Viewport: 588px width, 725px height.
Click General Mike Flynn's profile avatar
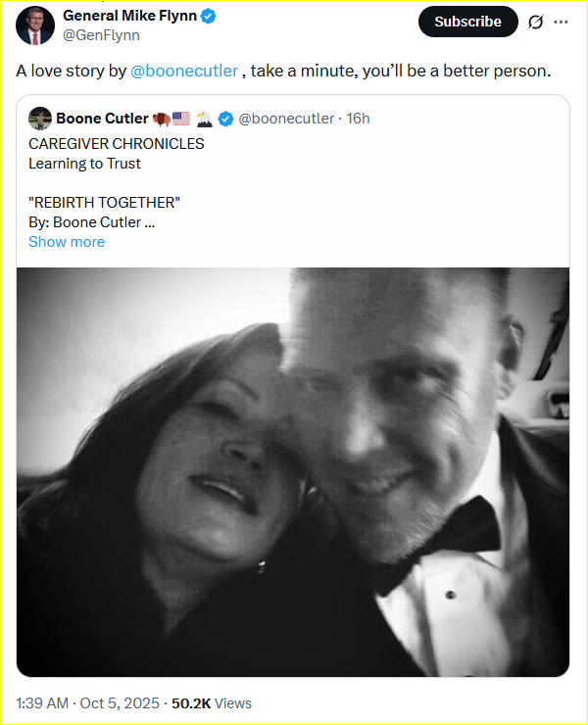pyautogui.click(x=35, y=25)
